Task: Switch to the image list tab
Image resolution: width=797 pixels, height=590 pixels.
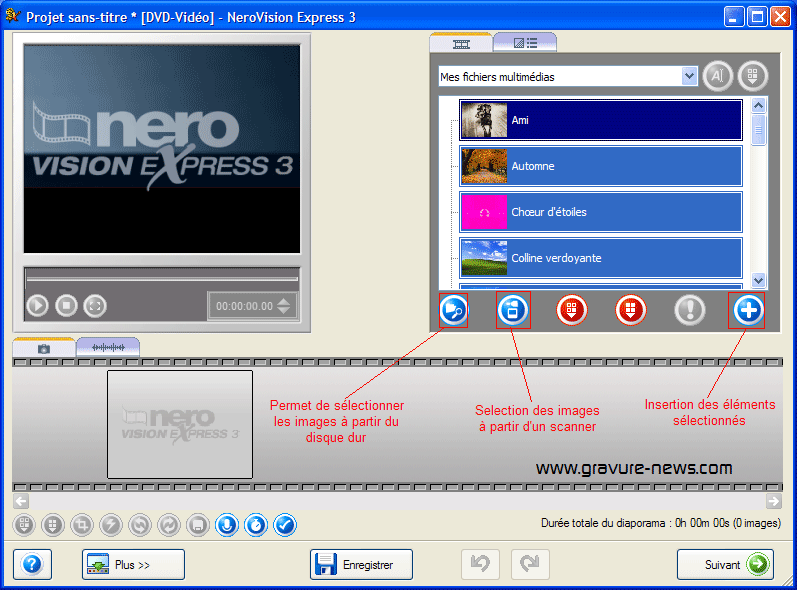Action: click(x=525, y=43)
